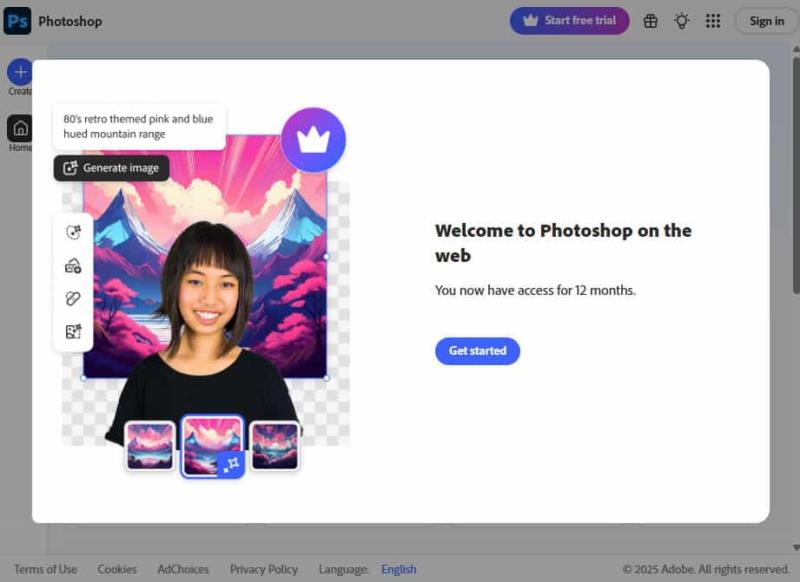Open the Create new panel in the sidebar
This screenshot has width=800, height=582.
20,73
